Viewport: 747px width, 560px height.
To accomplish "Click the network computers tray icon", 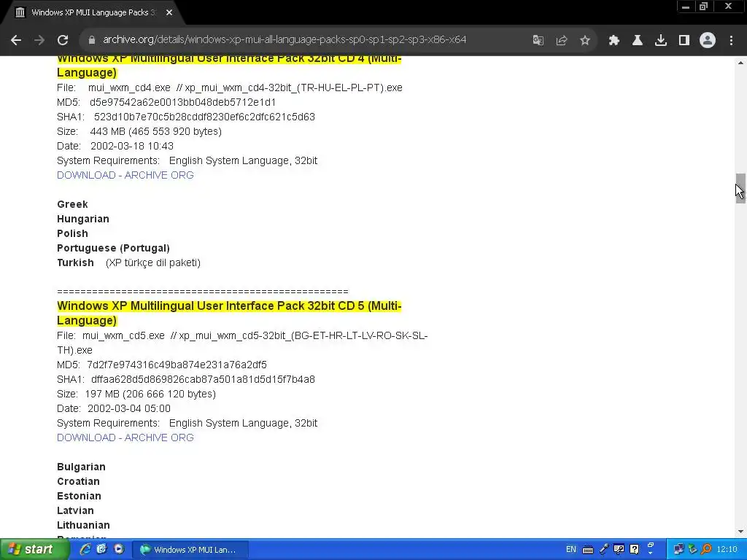I will click(x=678, y=550).
